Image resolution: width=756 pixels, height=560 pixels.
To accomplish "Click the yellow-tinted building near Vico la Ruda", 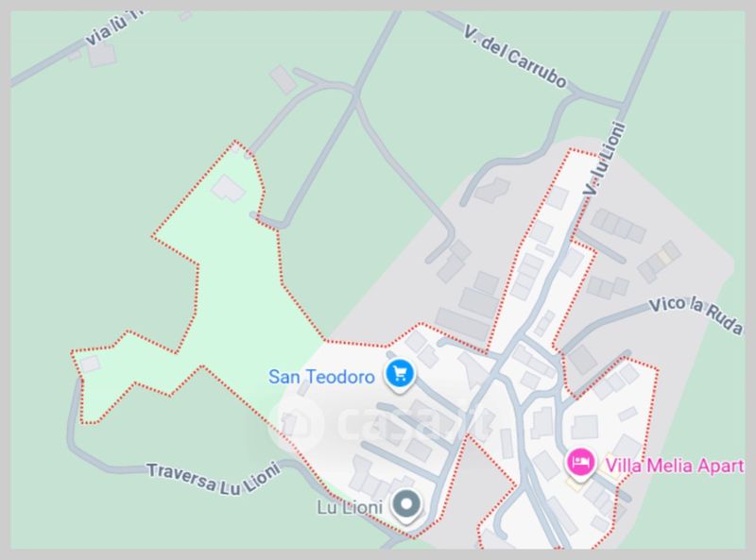I will pos(666,256).
